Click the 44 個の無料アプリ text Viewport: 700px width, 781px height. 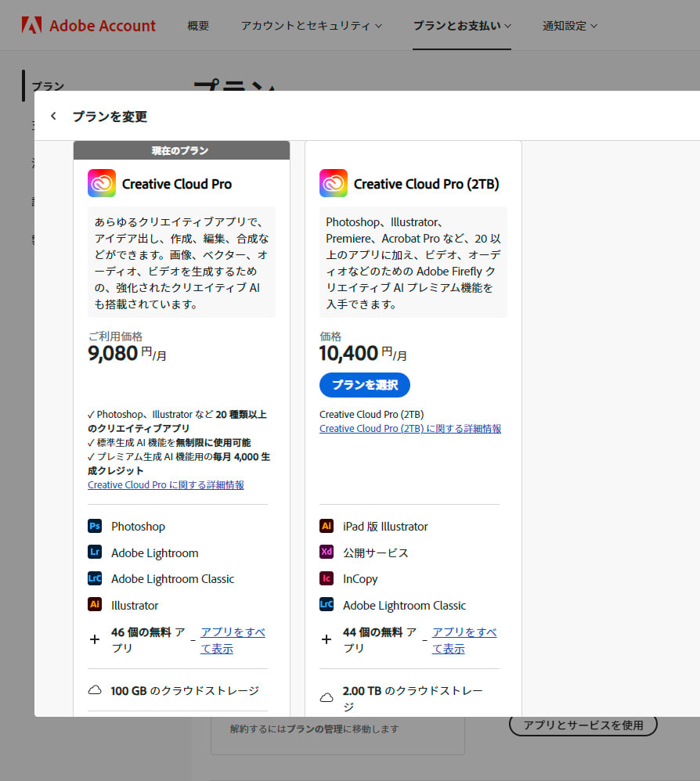(380, 640)
